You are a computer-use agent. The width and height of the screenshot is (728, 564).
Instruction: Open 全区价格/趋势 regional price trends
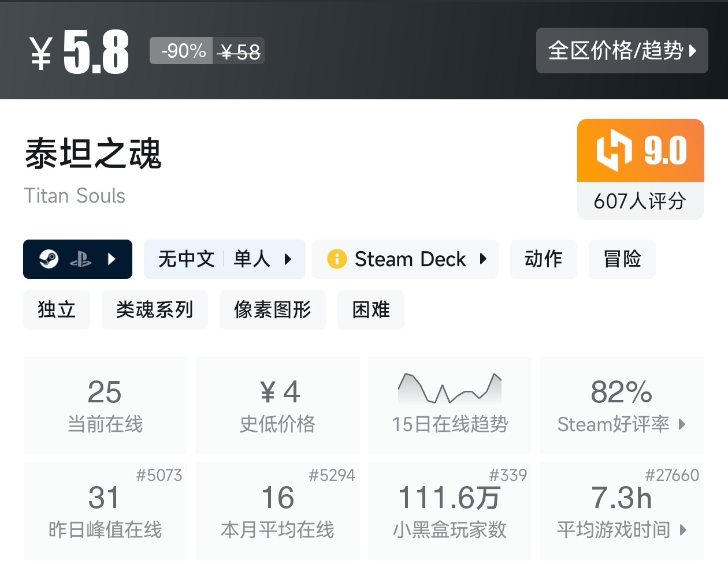click(x=622, y=51)
